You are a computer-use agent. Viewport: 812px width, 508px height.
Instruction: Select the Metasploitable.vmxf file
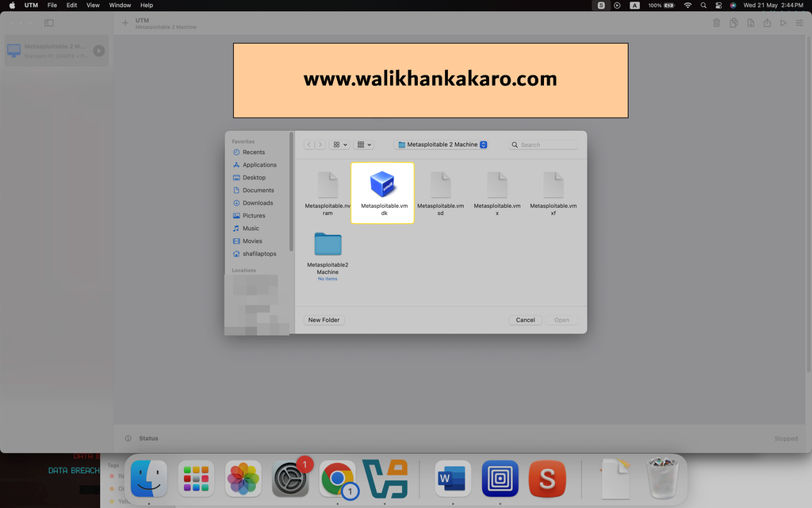[553, 193]
